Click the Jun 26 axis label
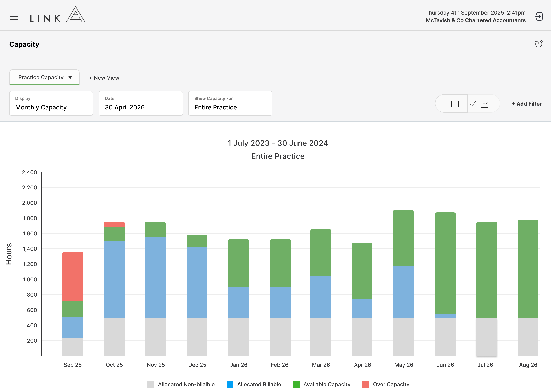This screenshot has height=392, width=551. 445,365
